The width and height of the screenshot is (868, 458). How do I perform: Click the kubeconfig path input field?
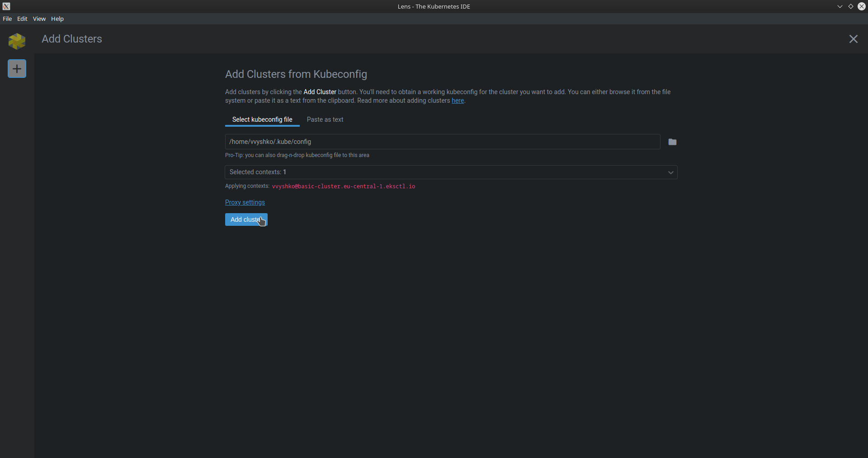click(x=443, y=142)
